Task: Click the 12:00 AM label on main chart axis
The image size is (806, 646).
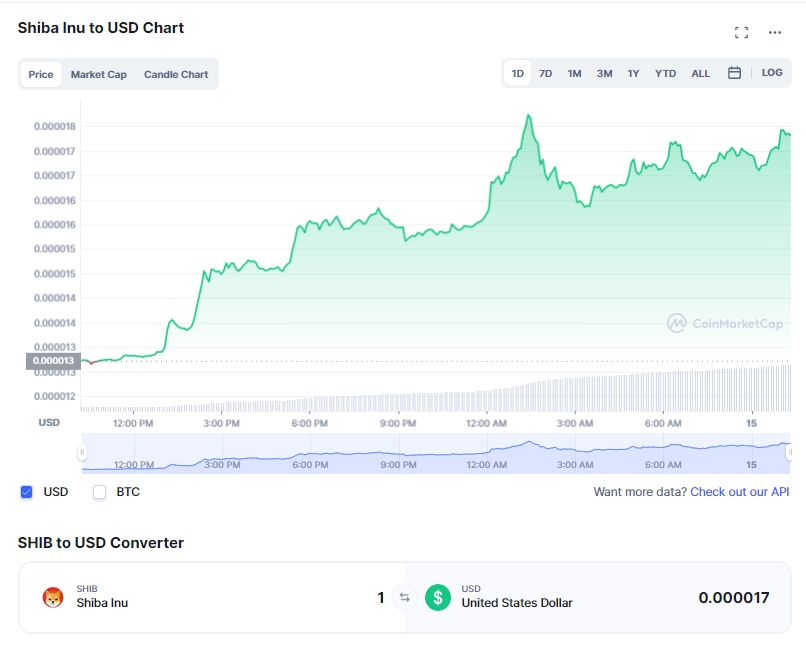Action: (486, 423)
